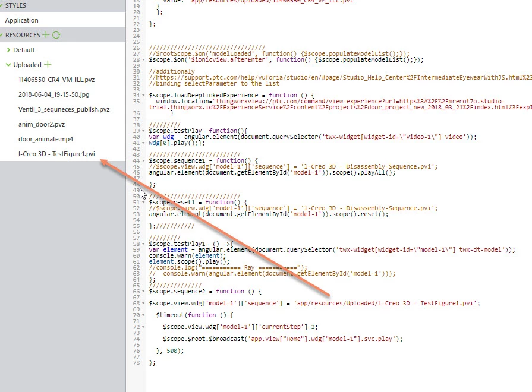Click the 'binding selectParameter' comment

tap(214, 83)
